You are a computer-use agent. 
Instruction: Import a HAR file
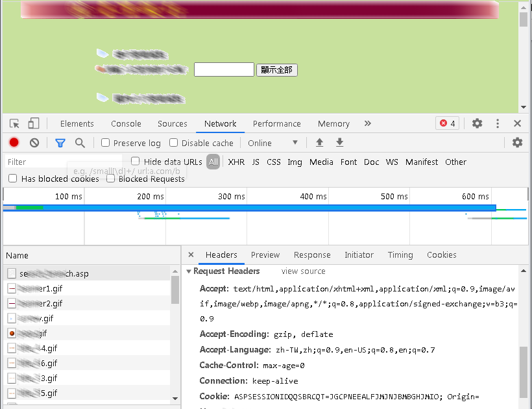(318, 142)
